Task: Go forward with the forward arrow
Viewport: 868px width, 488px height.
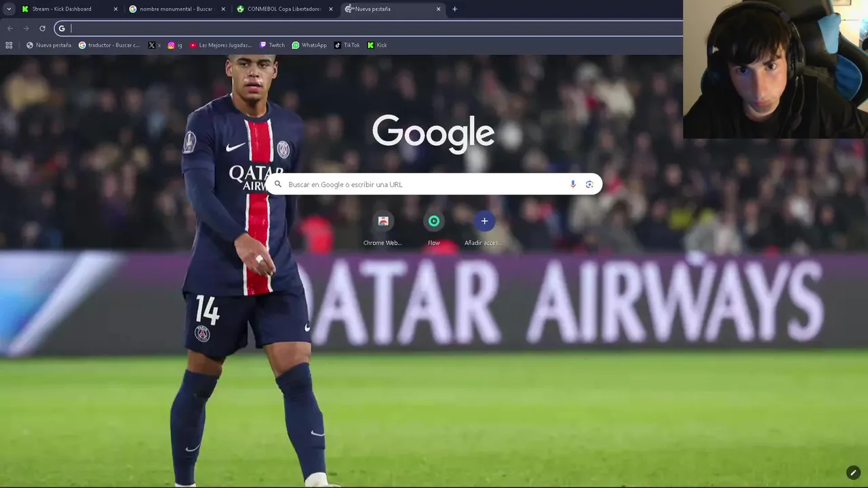Action: coord(26,28)
